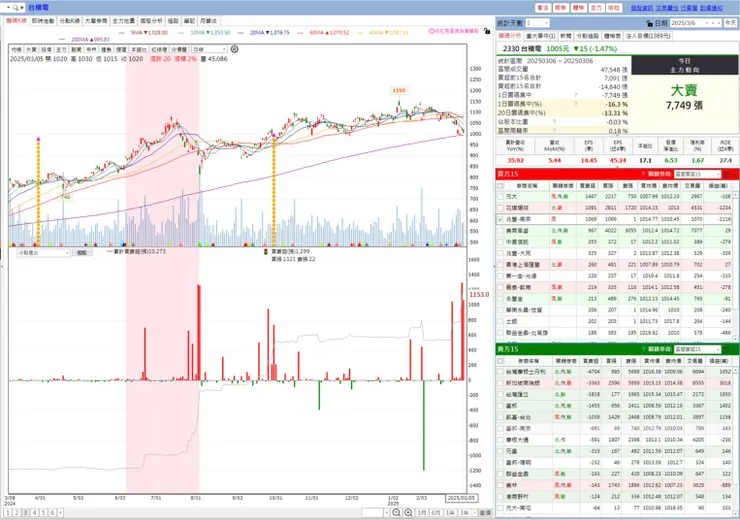Viewport: 740px width, 520px height.
Task: Open the 月營收 tab
Action: click(208, 21)
